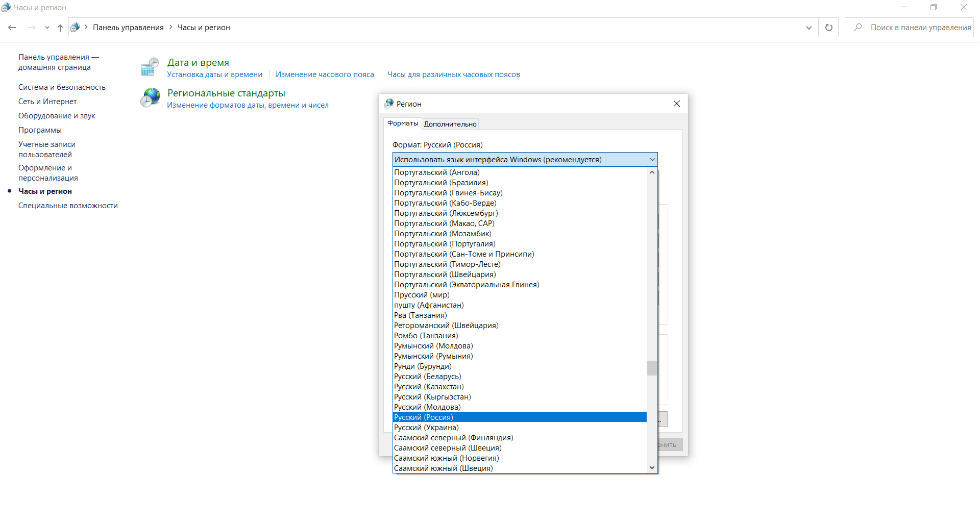Open 'Изменение часового пояса' link

[325, 74]
